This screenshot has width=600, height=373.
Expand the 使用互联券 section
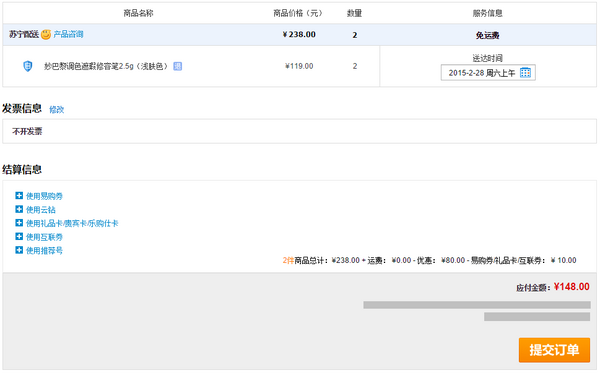coord(44,237)
